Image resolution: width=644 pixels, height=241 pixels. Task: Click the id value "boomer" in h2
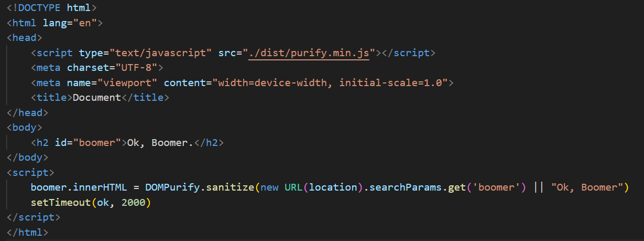coord(97,143)
